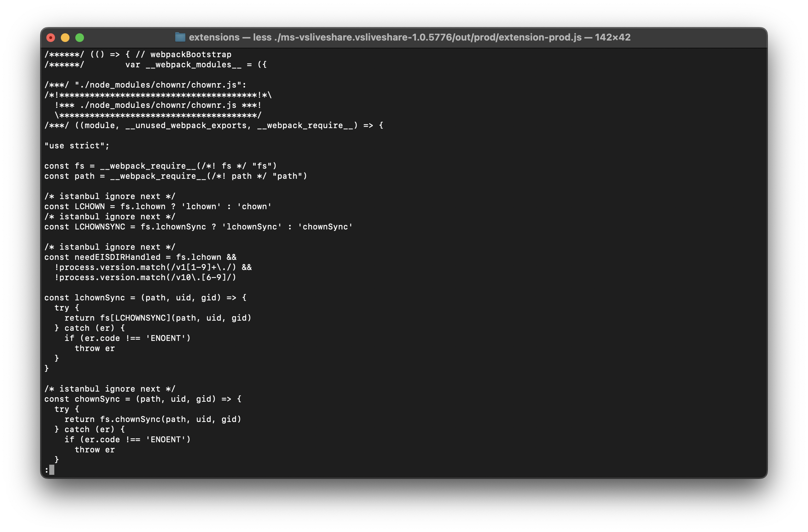Click the red close traffic light button
Image resolution: width=808 pixels, height=532 pixels.
[51, 37]
